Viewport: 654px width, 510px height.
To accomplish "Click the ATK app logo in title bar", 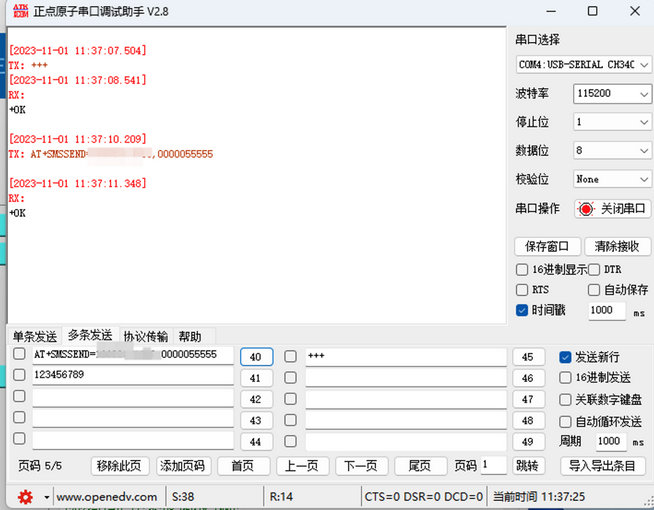I will pyautogui.click(x=16, y=12).
